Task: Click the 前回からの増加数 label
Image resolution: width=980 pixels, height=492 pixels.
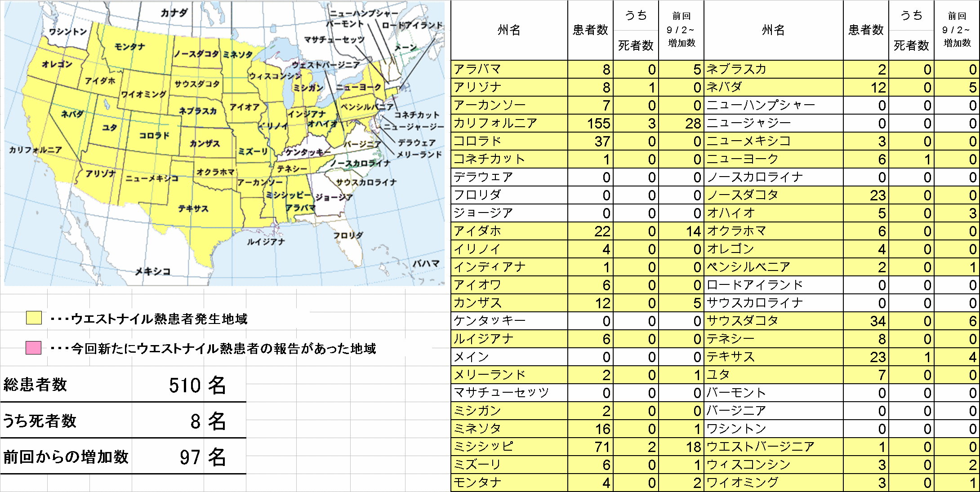Action: pyautogui.click(x=66, y=457)
